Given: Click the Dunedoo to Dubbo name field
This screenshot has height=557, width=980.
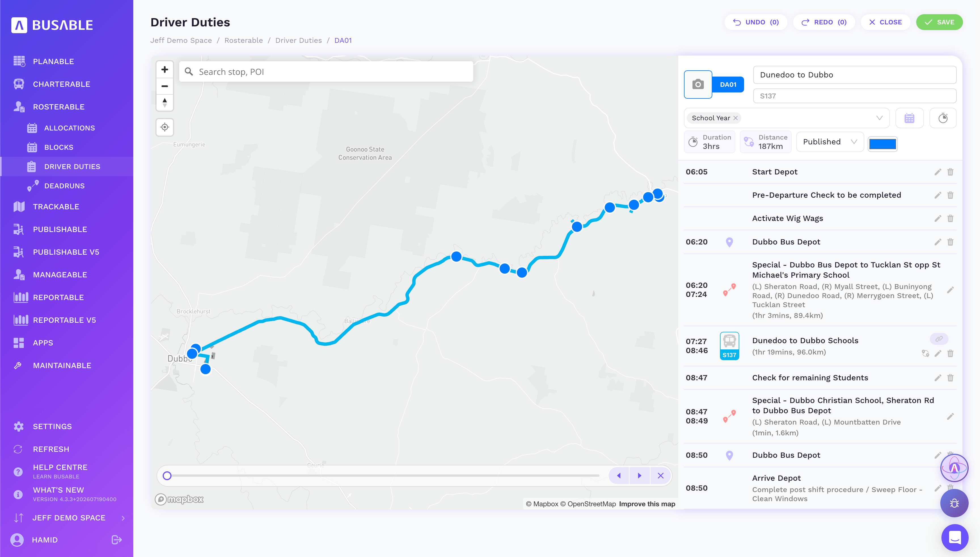Looking at the screenshot, I should coord(855,75).
